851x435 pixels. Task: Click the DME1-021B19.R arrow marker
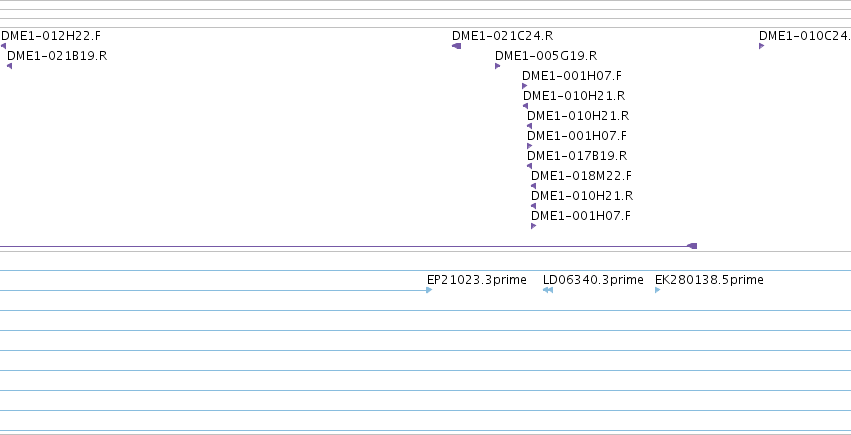(9, 66)
